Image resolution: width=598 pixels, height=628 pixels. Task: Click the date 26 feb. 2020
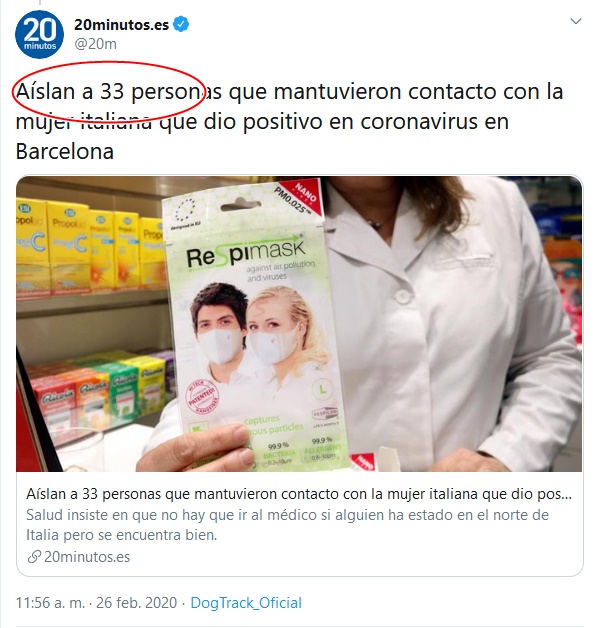tap(136, 603)
